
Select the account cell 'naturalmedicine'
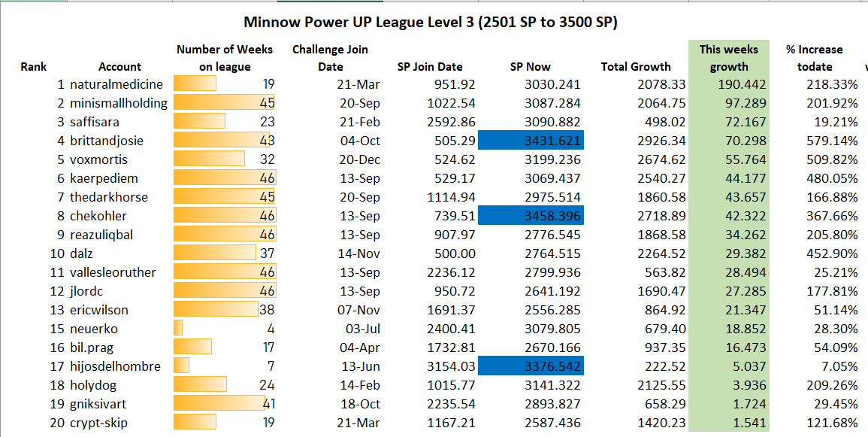[x=116, y=85]
